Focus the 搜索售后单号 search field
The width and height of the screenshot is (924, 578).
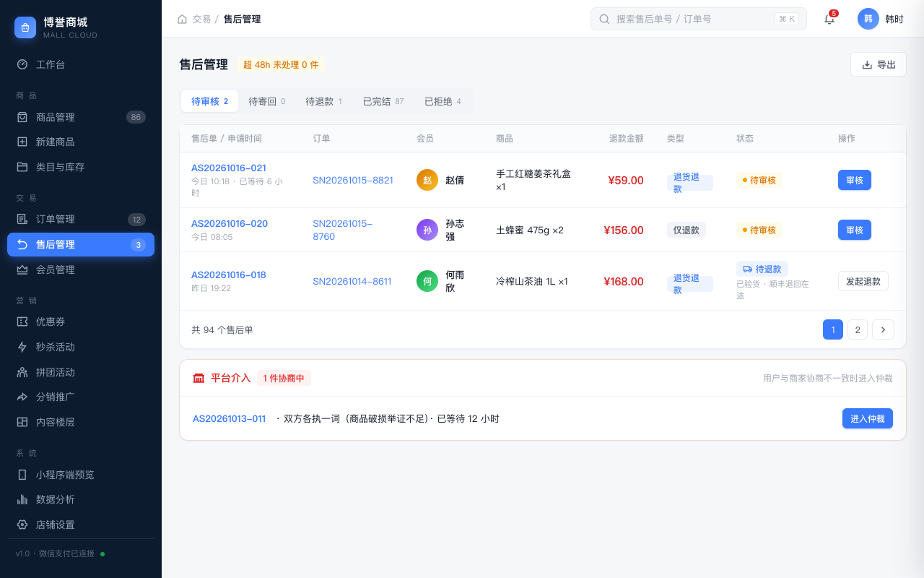point(699,19)
